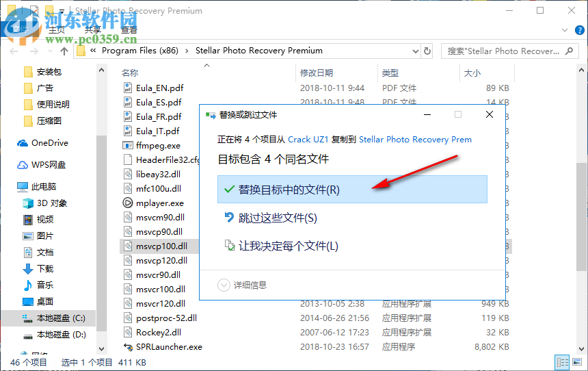Open the 共享 ribbon tab
Viewport: 588px width, 371px height.
92,30
